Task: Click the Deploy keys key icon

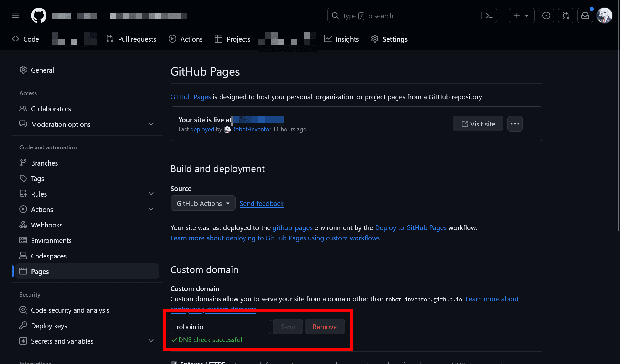Action: pyautogui.click(x=23, y=325)
